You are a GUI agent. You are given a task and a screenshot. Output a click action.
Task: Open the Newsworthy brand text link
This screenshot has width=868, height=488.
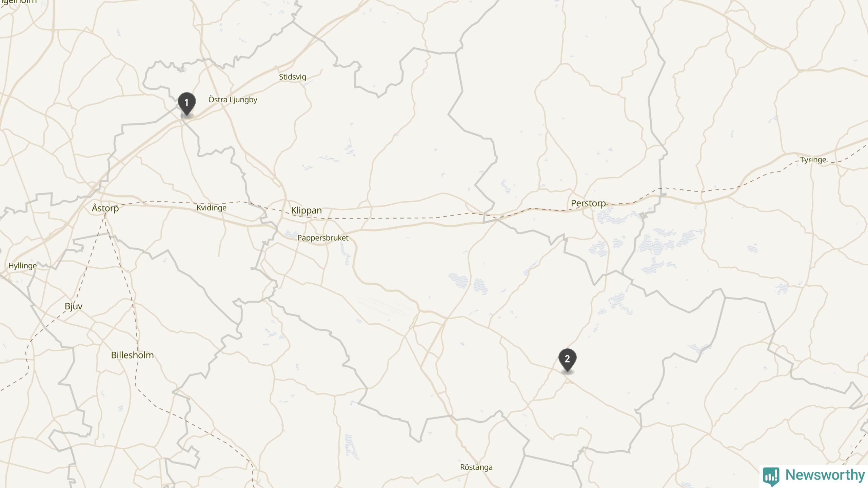pos(825,475)
